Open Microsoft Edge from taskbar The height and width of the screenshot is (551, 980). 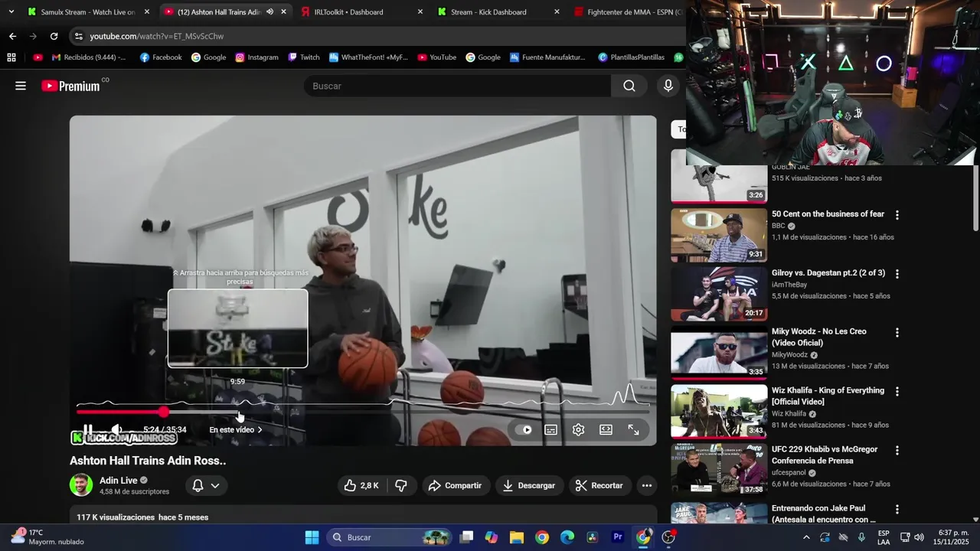(x=567, y=537)
